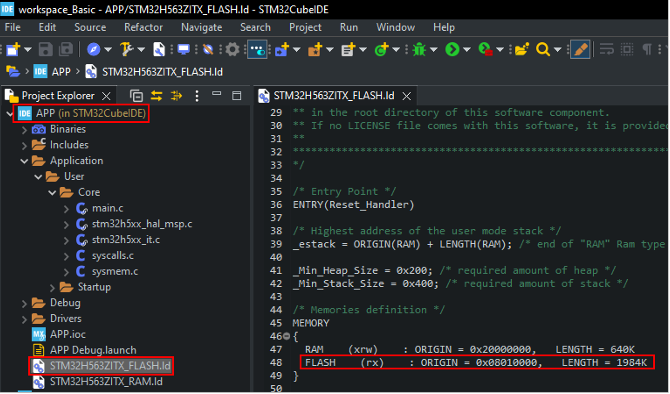Click the breadcrumb workspace folders icon
Viewport: 670px width, 394px height.
point(13,71)
